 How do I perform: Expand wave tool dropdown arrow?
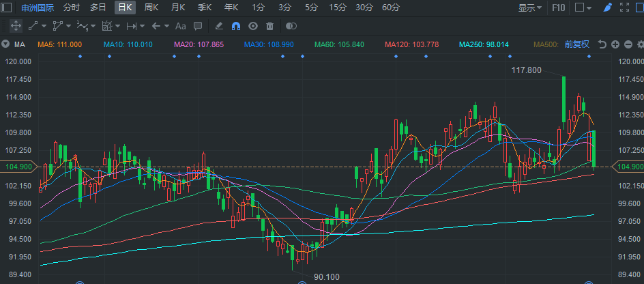point(93,26)
